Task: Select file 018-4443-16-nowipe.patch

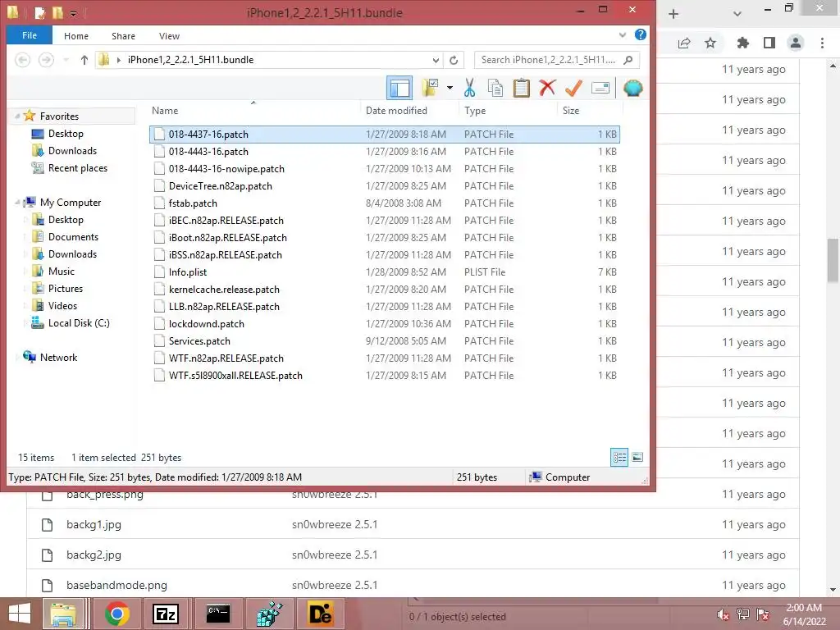Action: click(385, 169)
